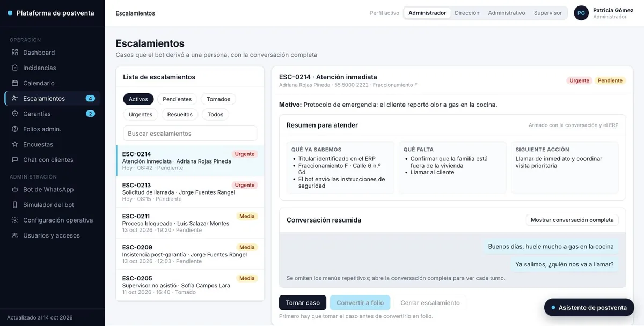This screenshot has height=326, width=644.
Task: Open the Asistente de postventa chat
Action: (589, 307)
